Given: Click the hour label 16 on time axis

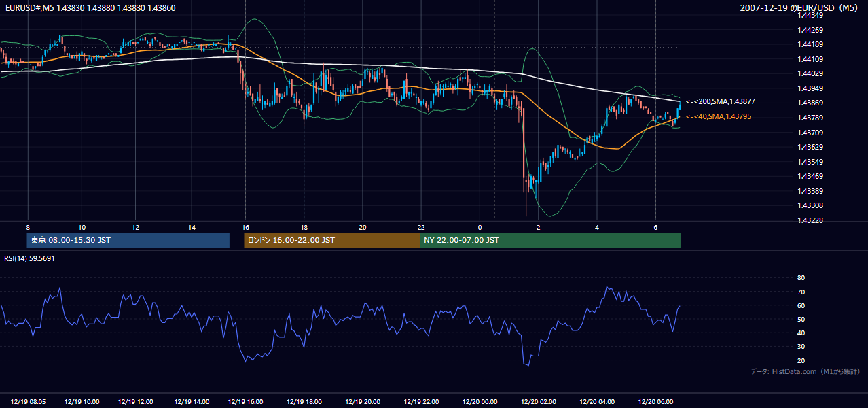Looking at the screenshot, I should pos(246,227).
